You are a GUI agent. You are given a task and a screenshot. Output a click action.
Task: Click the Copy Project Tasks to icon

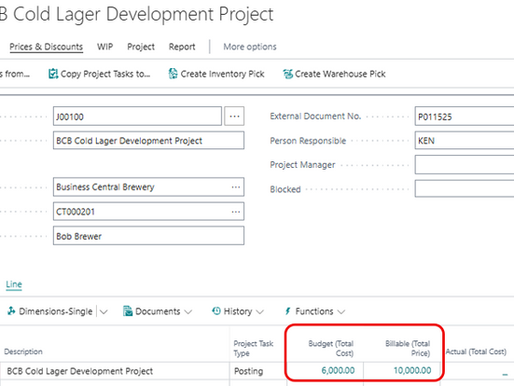pyautogui.click(x=53, y=74)
